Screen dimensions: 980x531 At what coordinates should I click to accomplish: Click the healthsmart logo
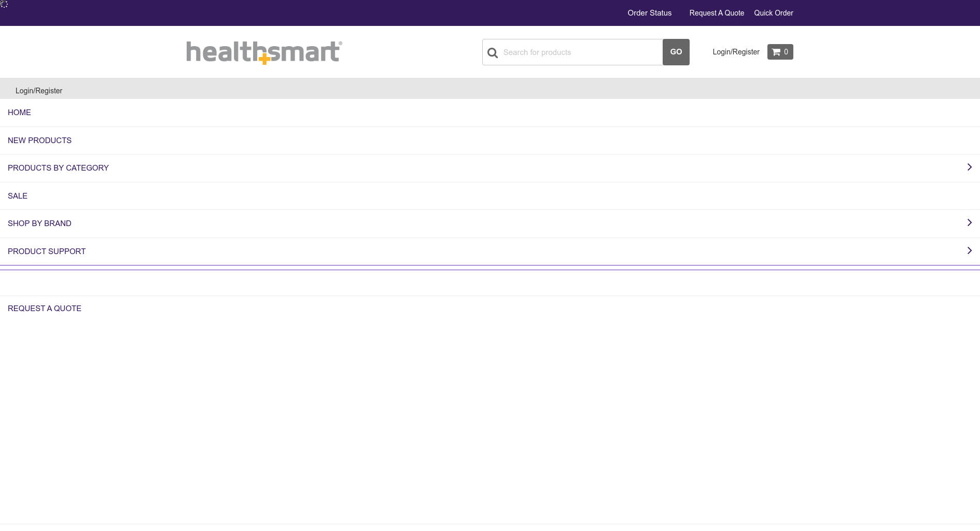pyautogui.click(x=264, y=52)
